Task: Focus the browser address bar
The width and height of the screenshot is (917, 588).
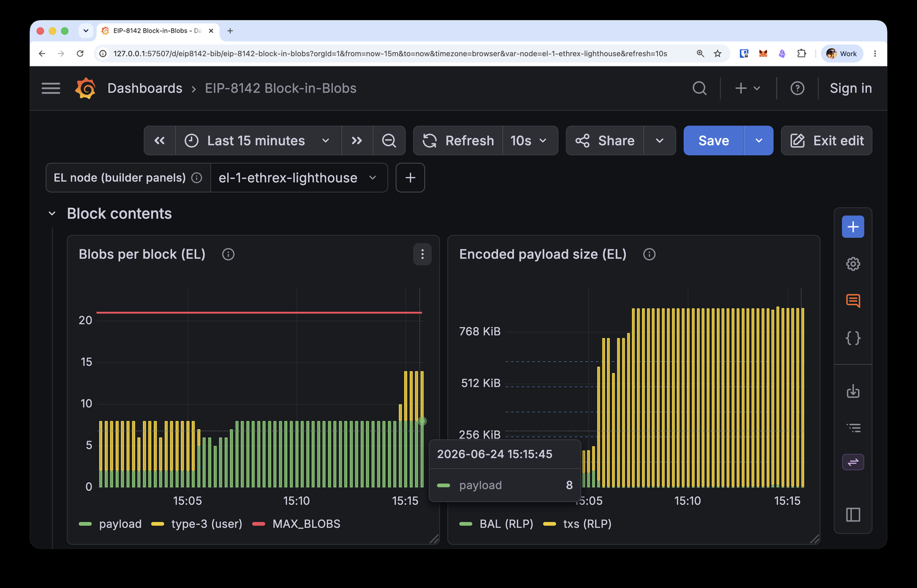Action: pyautogui.click(x=390, y=53)
